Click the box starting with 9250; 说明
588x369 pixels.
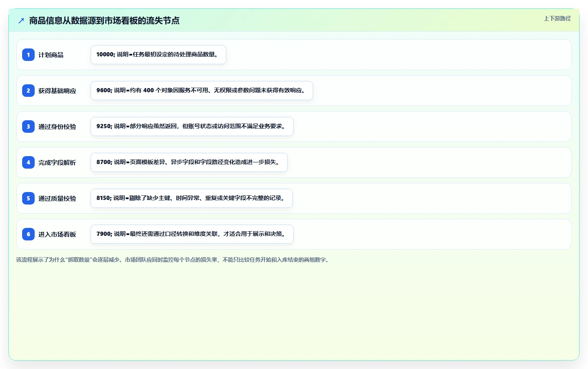tap(192, 126)
